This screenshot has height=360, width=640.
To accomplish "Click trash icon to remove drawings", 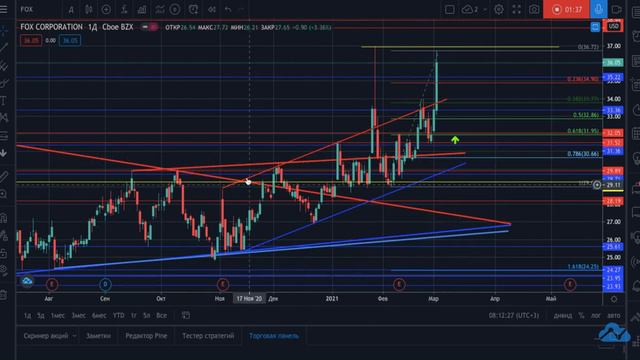I will point(4,294).
